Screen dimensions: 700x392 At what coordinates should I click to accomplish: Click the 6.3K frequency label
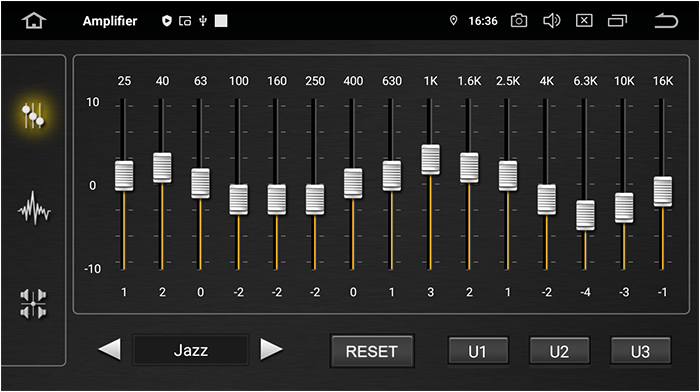(585, 81)
